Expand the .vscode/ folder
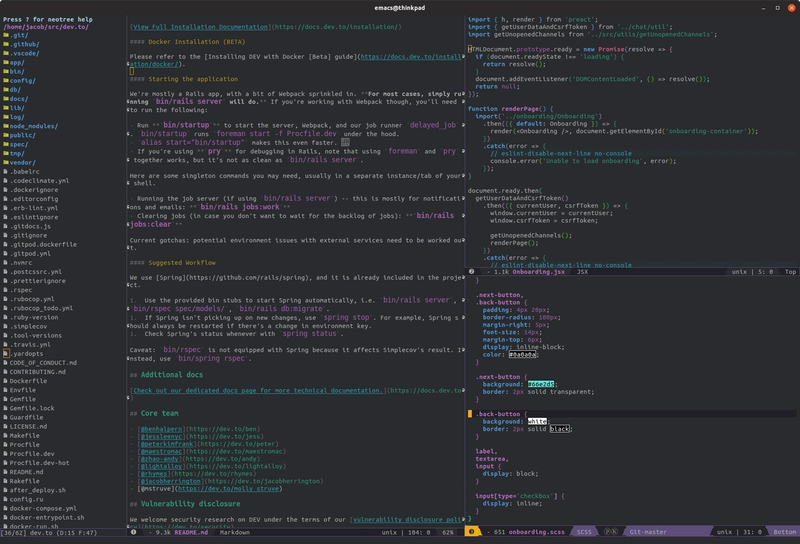This screenshot has width=800, height=544. click(x=24, y=54)
